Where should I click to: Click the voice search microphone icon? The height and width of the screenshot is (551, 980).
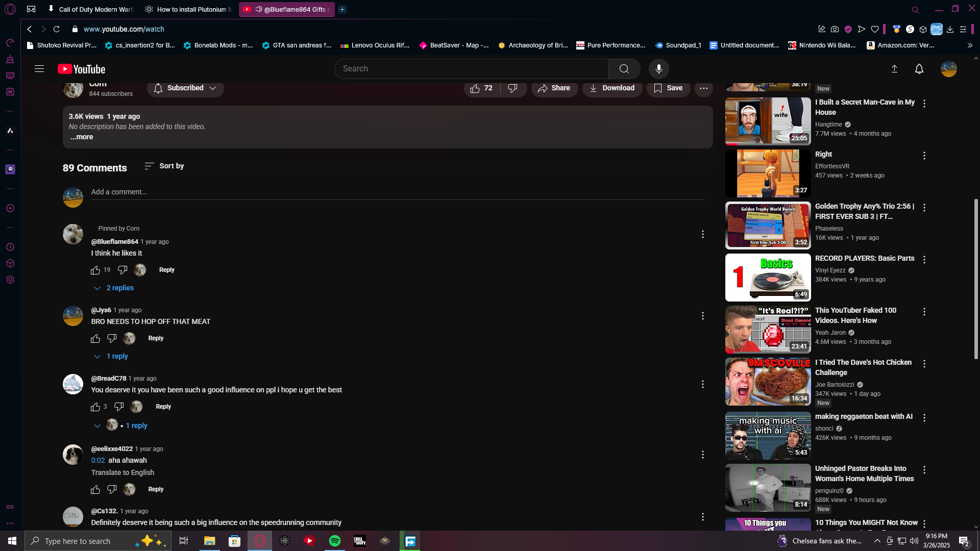pos(658,69)
